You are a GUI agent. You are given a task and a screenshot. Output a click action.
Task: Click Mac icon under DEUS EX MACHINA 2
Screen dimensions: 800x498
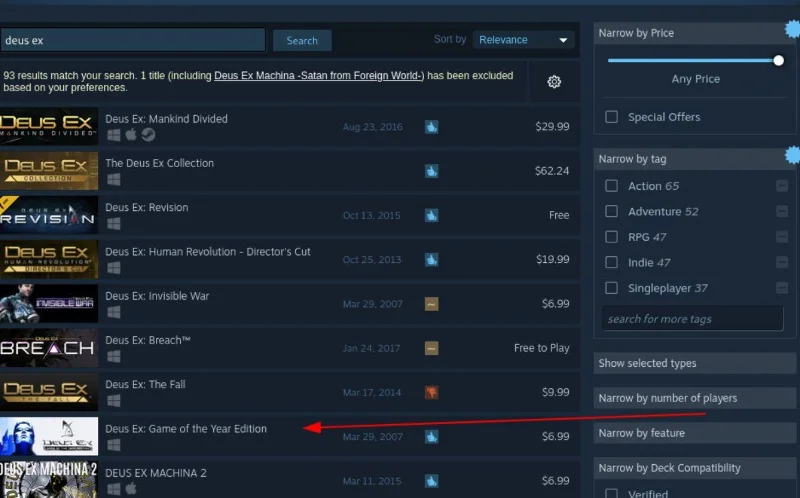tap(131, 489)
